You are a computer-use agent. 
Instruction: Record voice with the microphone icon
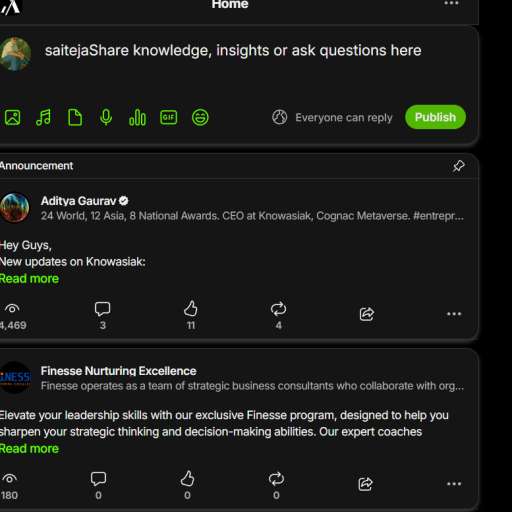point(106,117)
